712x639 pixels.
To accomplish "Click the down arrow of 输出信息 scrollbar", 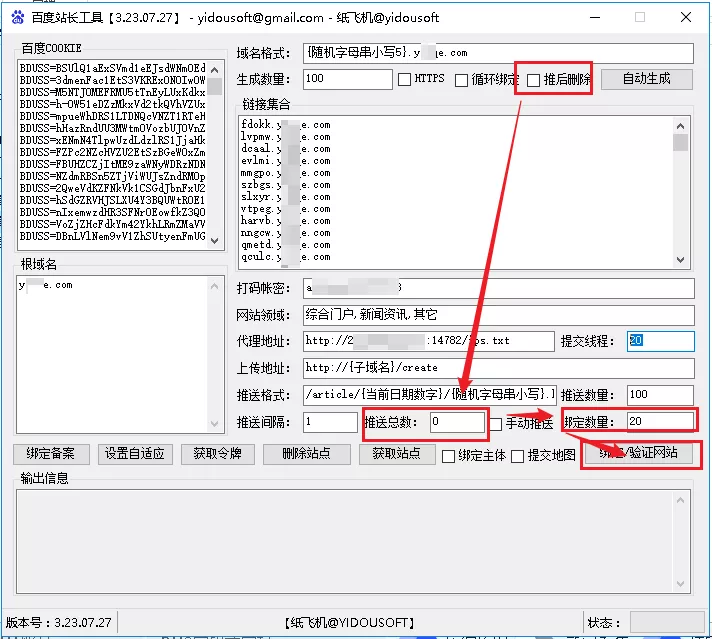I will point(680,584).
